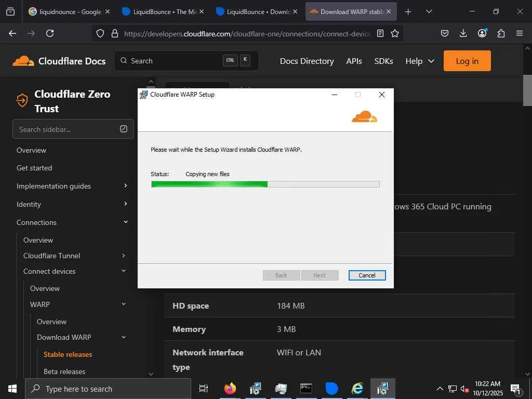The width and height of the screenshot is (532, 399).
Task: Click the installer progress bar
Action: (265, 184)
